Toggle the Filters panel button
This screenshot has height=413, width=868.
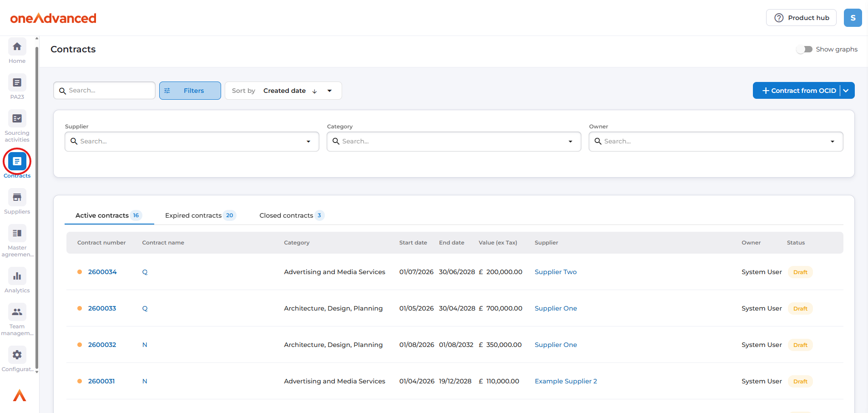190,91
